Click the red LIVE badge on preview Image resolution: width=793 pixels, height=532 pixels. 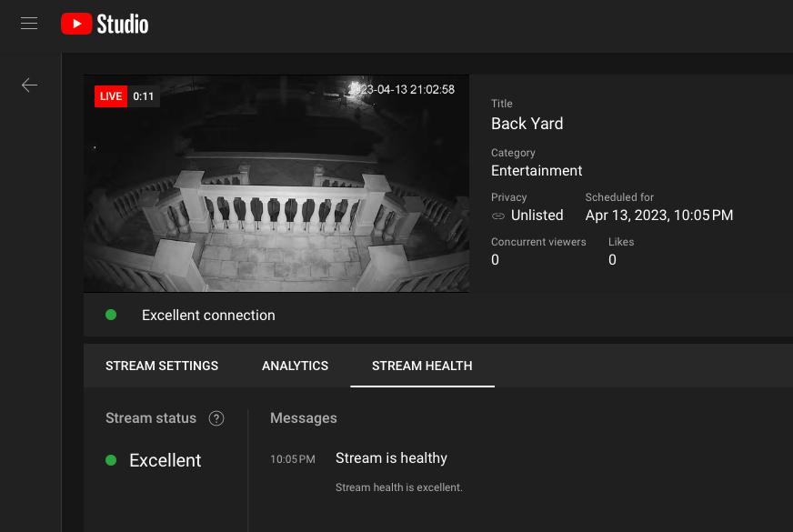pyautogui.click(x=111, y=96)
